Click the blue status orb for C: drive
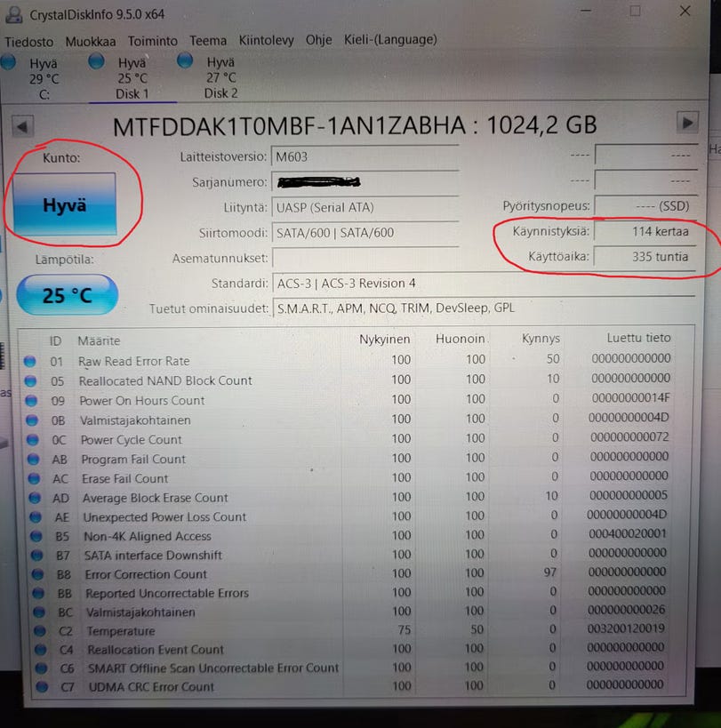The width and height of the screenshot is (721, 728). 8,62
